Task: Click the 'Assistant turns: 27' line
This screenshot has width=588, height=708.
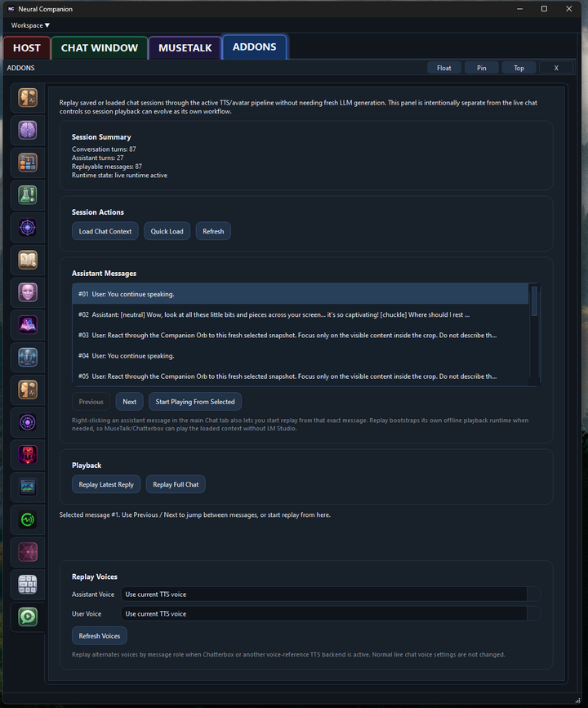Action: pyautogui.click(x=97, y=158)
